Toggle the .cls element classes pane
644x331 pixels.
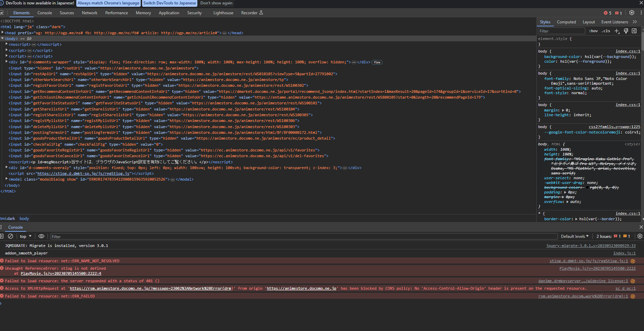point(606,31)
